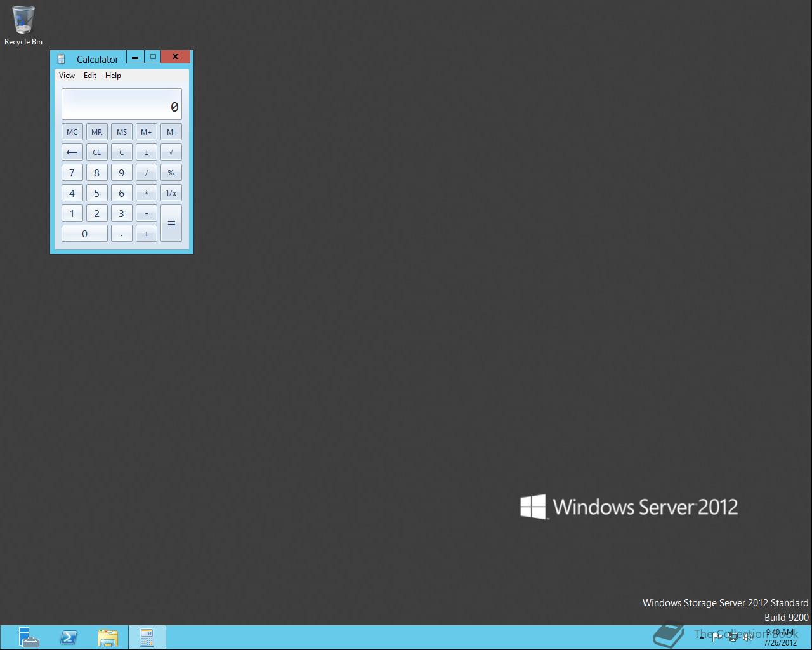Click the percent (%) button
The image size is (812, 650).
point(171,173)
